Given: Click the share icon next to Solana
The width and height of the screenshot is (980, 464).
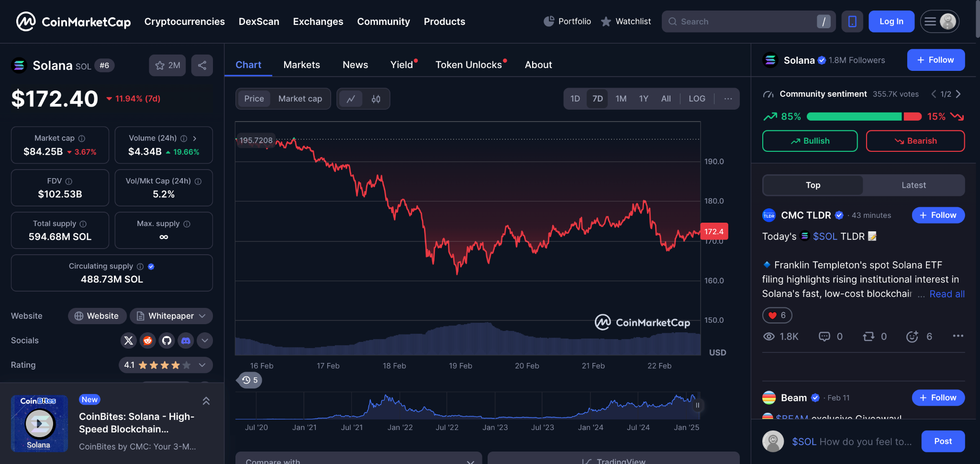Looking at the screenshot, I should coord(202,66).
